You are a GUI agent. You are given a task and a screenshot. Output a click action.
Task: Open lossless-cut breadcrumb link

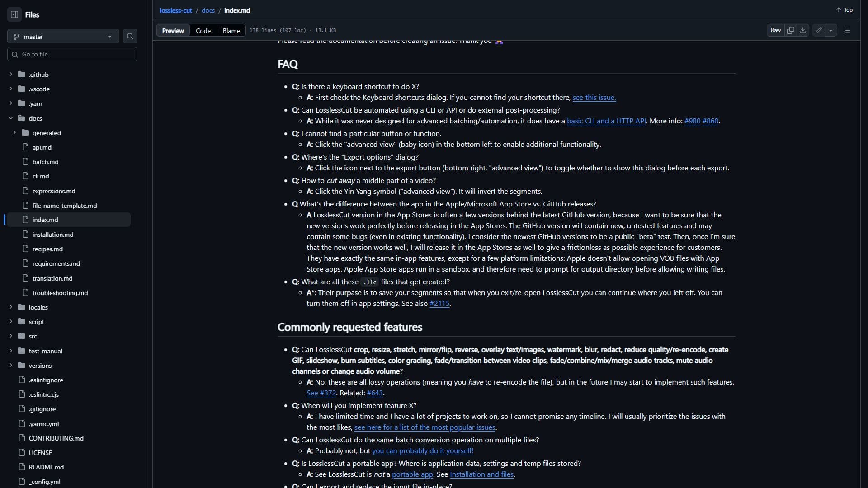176,10
